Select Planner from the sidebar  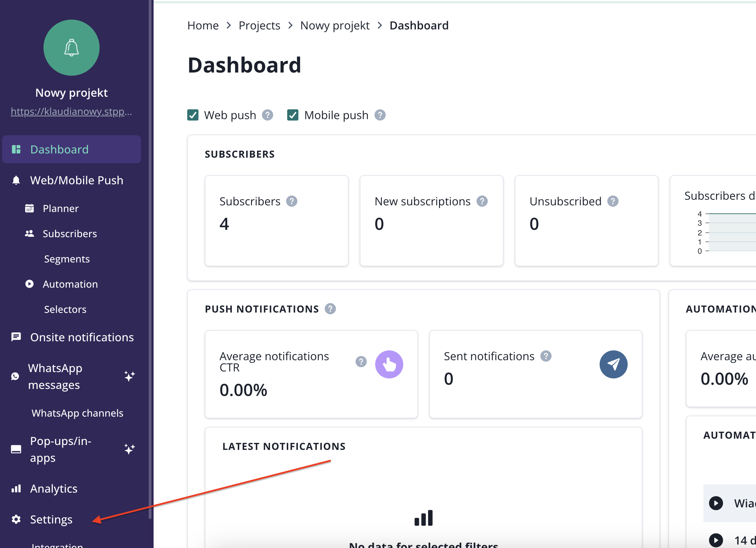(x=61, y=208)
